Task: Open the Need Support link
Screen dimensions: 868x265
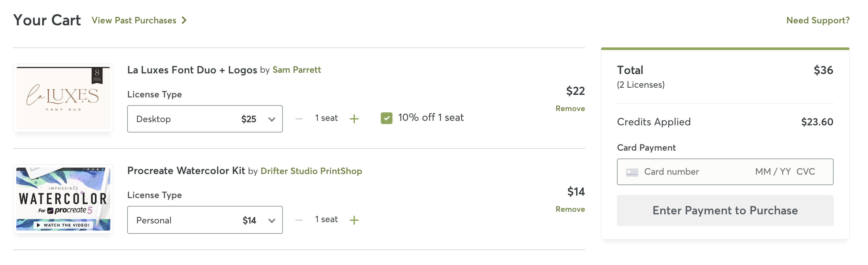Action: (818, 20)
